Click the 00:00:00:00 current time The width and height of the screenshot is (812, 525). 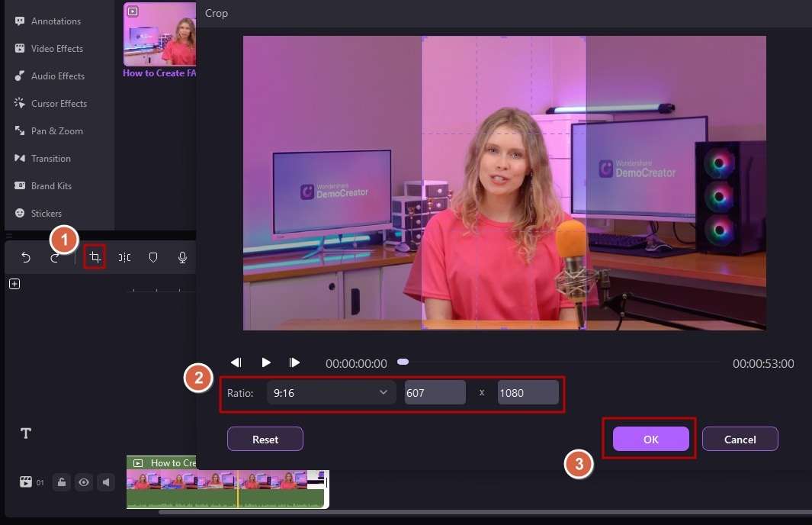356,363
